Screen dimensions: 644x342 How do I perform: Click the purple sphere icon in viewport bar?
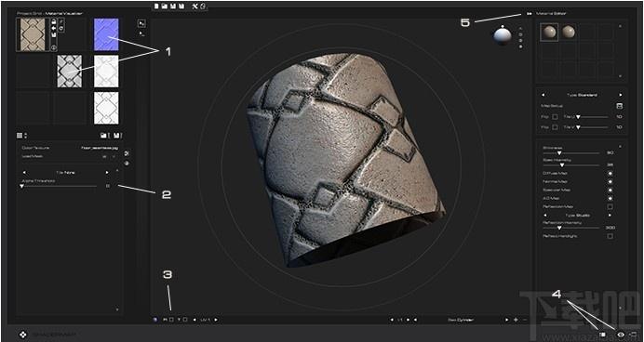point(155,320)
